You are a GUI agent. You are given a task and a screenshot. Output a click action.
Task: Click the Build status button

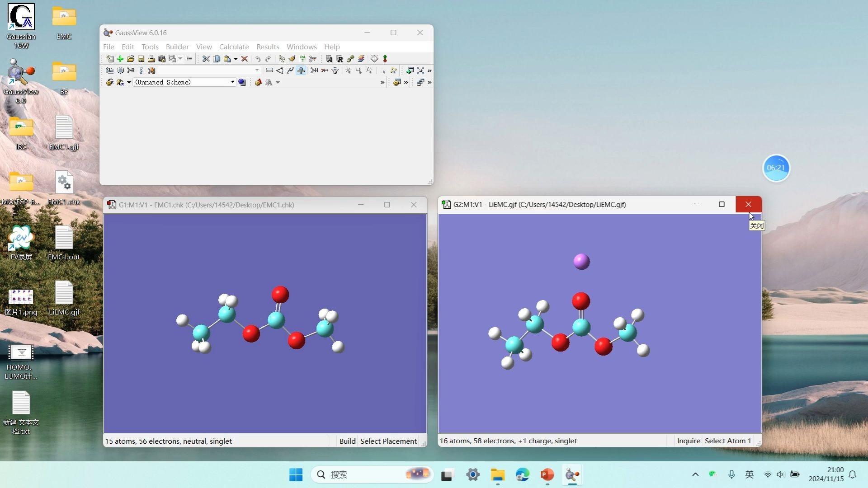tap(347, 441)
